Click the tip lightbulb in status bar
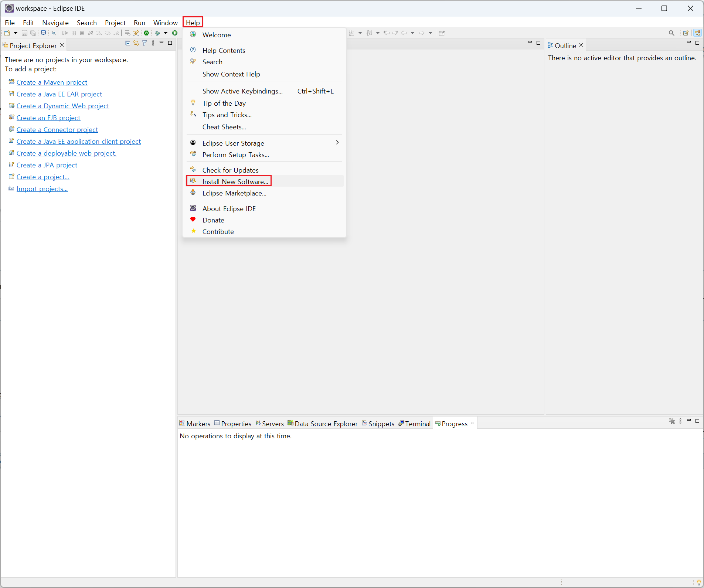Image resolution: width=704 pixels, height=588 pixels. coord(698,582)
